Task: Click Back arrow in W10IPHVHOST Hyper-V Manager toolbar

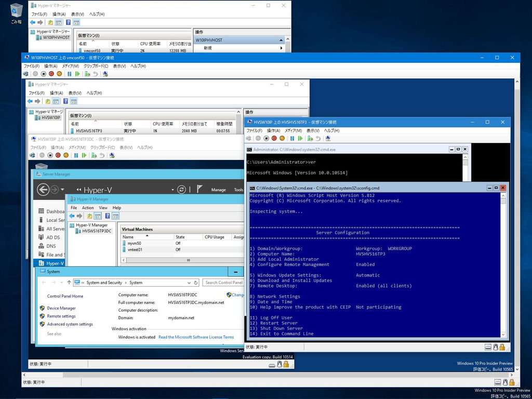Action: click(x=33, y=22)
